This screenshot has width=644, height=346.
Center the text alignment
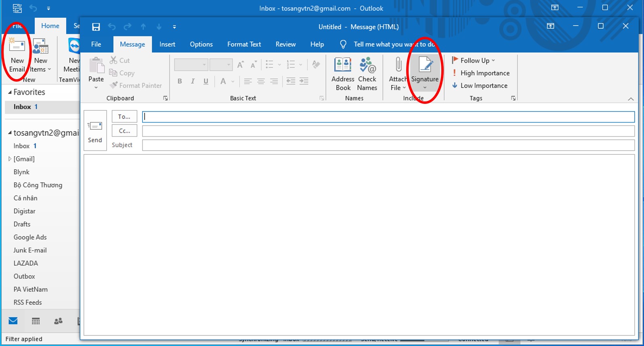pyautogui.click(x=261, y=81)
